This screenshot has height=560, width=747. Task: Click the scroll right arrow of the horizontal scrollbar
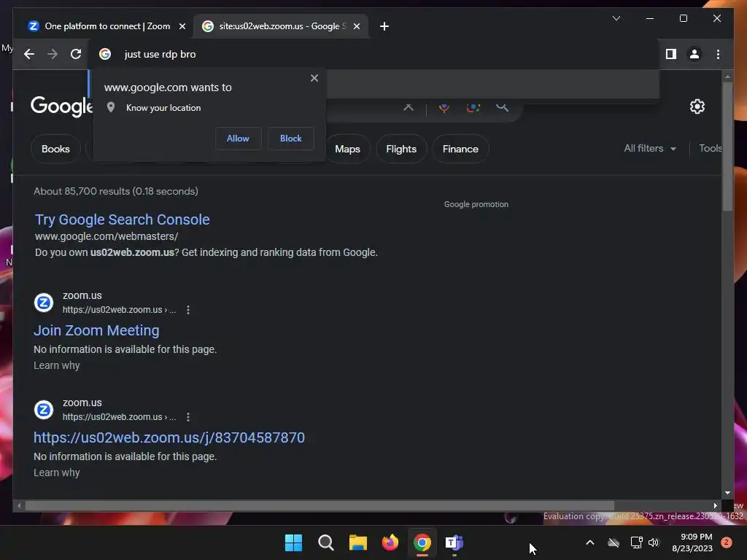[715, 506]
